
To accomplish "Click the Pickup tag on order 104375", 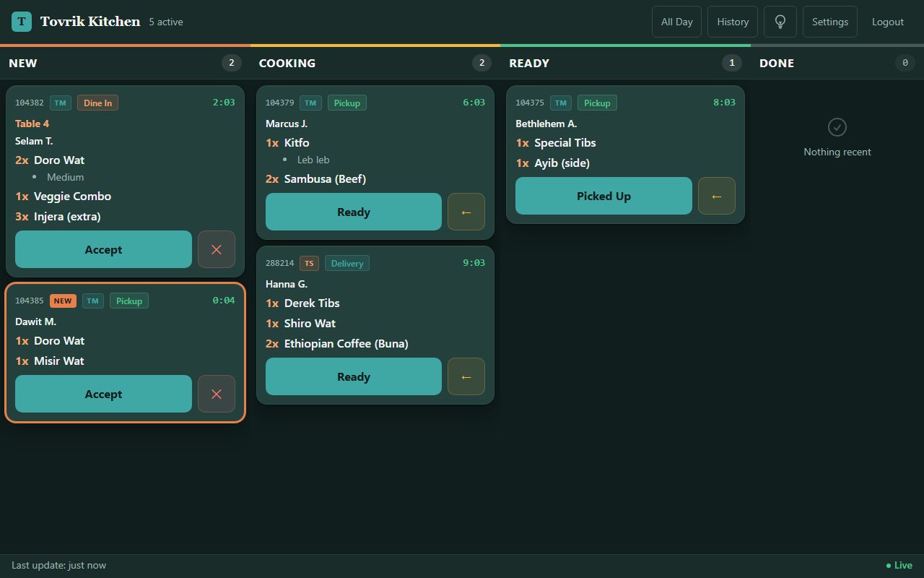I will (x=597, y=103).
